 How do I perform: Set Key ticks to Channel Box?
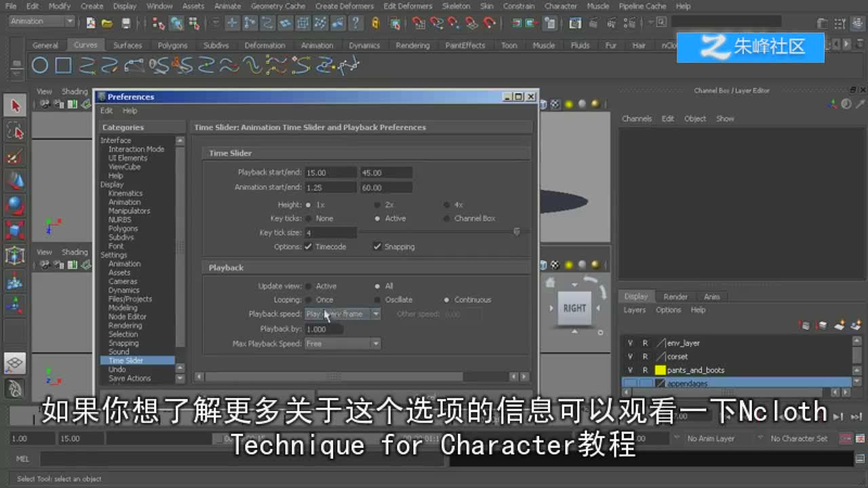(x=447, y=219)
